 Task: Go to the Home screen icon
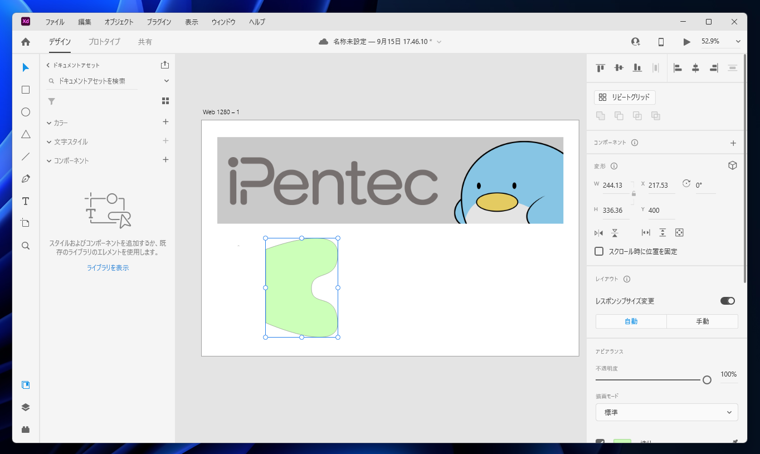click(x=26, y=42)
